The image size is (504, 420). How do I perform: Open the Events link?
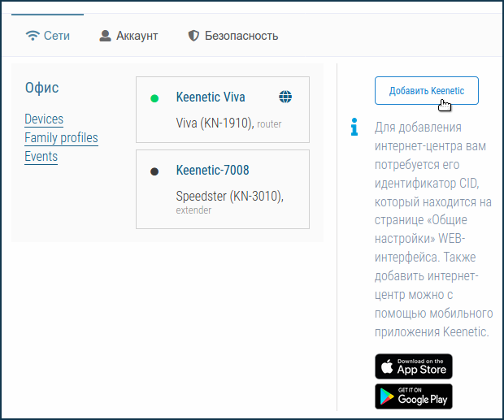coord(41,157)
